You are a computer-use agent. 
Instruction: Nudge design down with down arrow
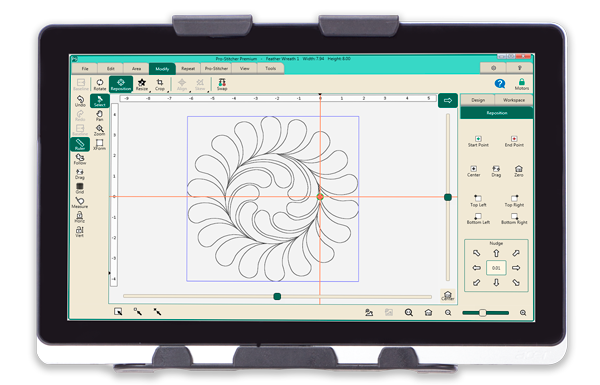coord(496,282)
